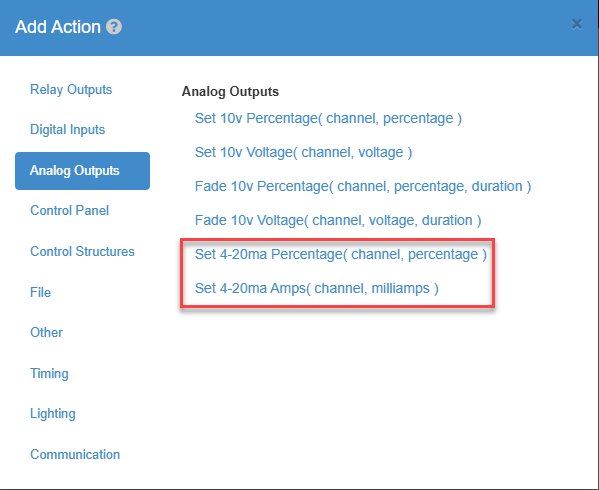Add Set 4-20ma Percentage action
The width and height of the screenshot is (599, 490).
pos(341,254)
